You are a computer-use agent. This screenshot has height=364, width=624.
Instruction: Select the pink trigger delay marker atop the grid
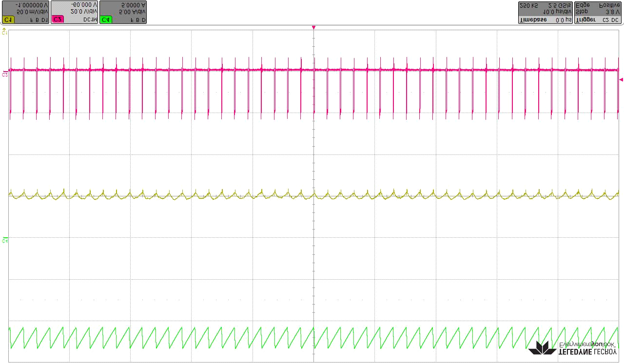[313, 27]
